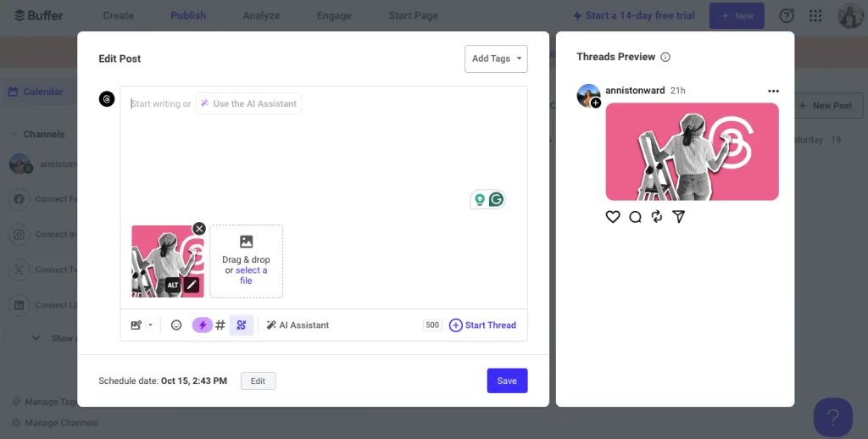Image resolution: width=868 pixels, height=439 pixels.
Task: Toggle the lightning bolt icon in toolbar
Action: [203, 325]
